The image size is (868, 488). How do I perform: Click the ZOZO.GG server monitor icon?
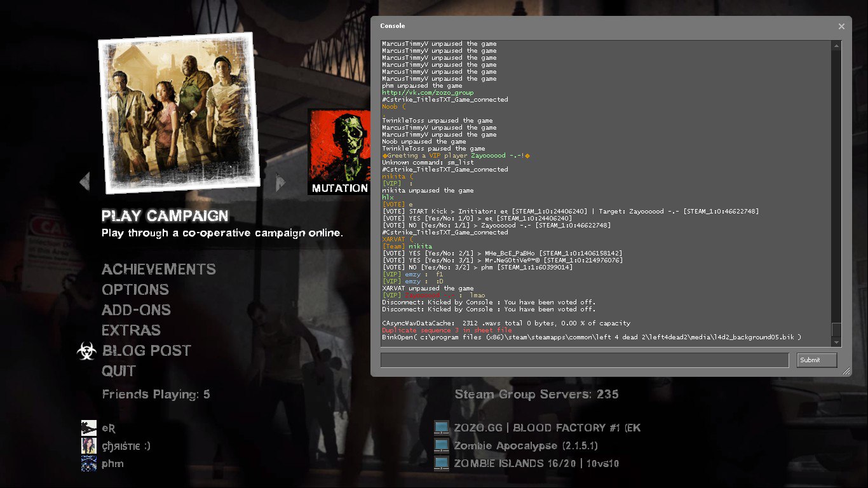point(442,428)
